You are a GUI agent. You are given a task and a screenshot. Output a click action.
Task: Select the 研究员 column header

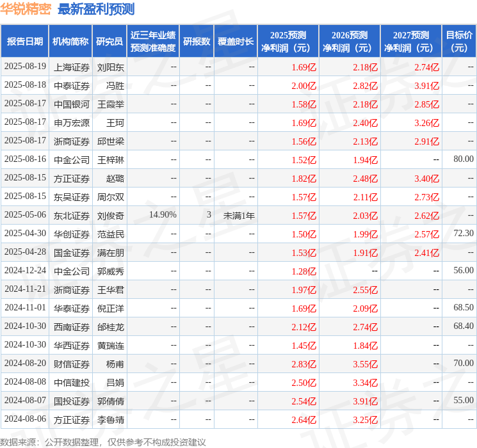point(109,42)
